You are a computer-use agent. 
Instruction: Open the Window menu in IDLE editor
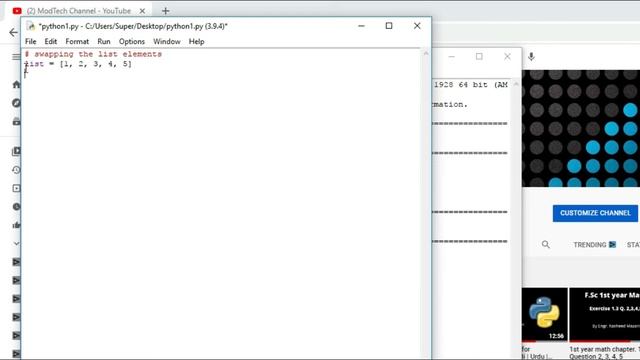tap(167, 42)
